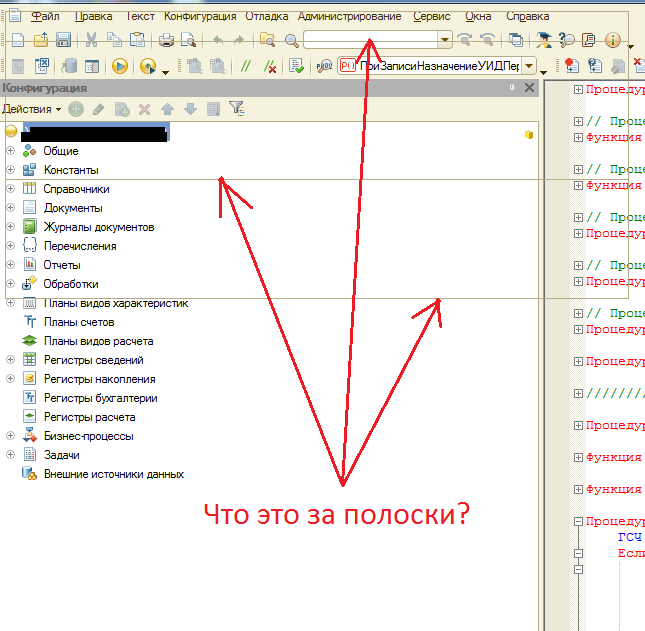Select Планы видов расчета in the tree
Image resolution: width=645 pixels, height=631 pixels.
[x=99, y=341]
